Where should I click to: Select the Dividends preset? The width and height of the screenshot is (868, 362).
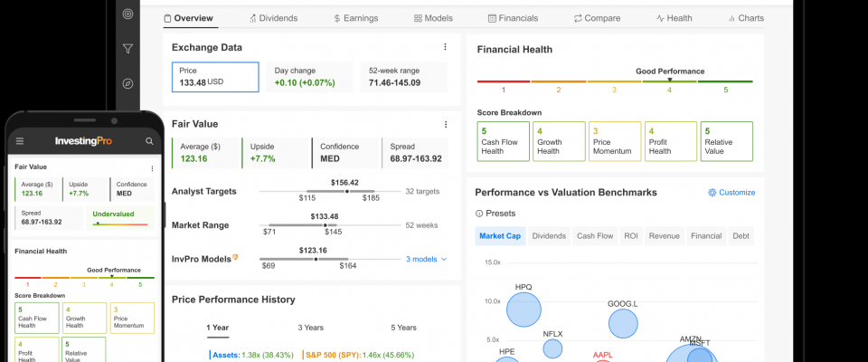(549, 236)
